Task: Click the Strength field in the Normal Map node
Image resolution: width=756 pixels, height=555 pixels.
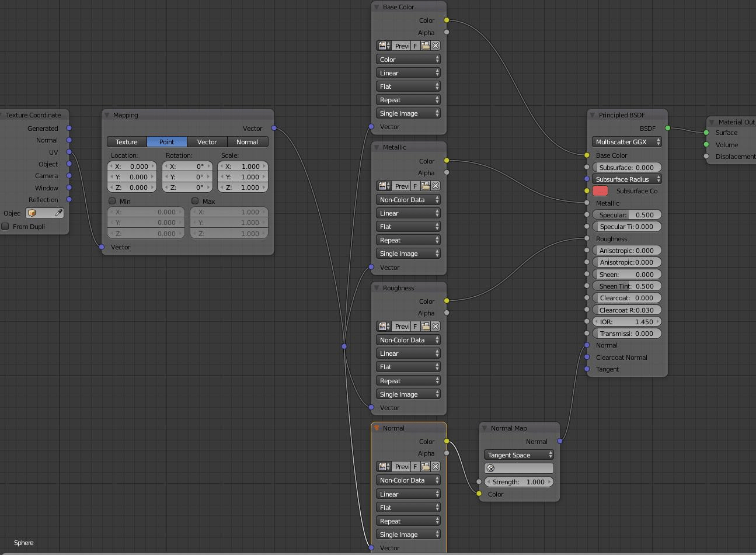Action: pyautogui.click(x=518, y=481)
